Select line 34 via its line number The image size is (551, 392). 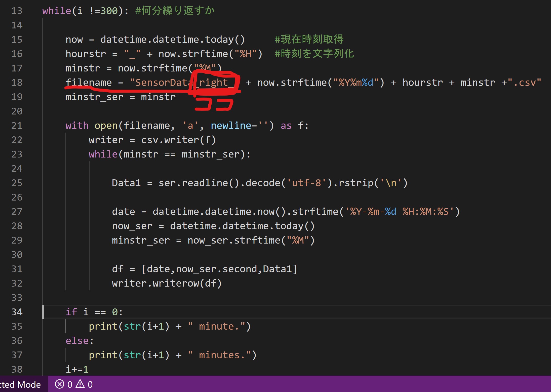pyautogui.click(x=17, y=312)
